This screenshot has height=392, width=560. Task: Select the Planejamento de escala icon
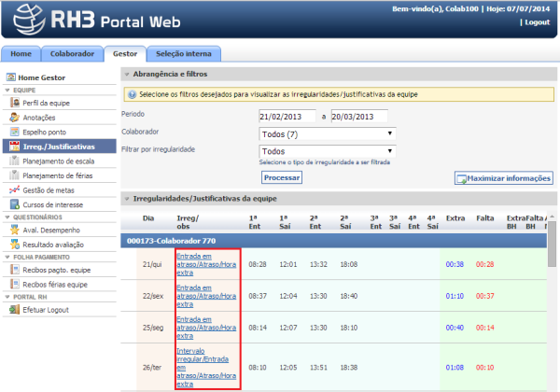click(15, 161)
